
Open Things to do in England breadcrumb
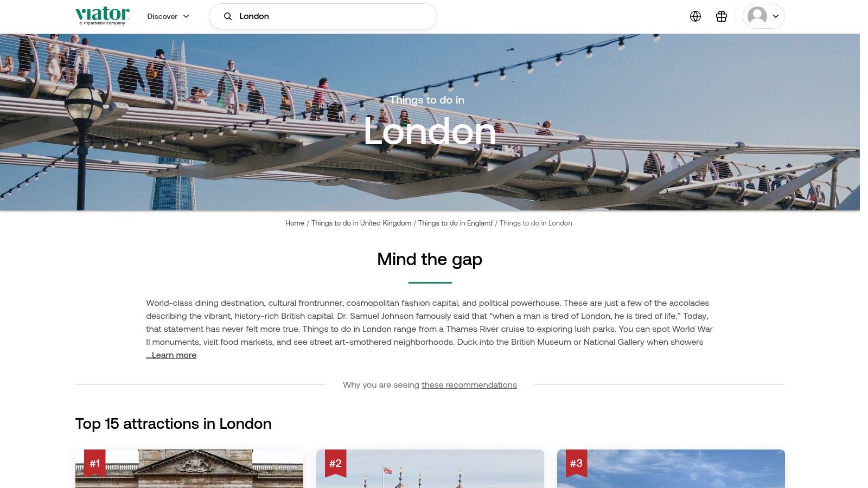pos(455,223)
